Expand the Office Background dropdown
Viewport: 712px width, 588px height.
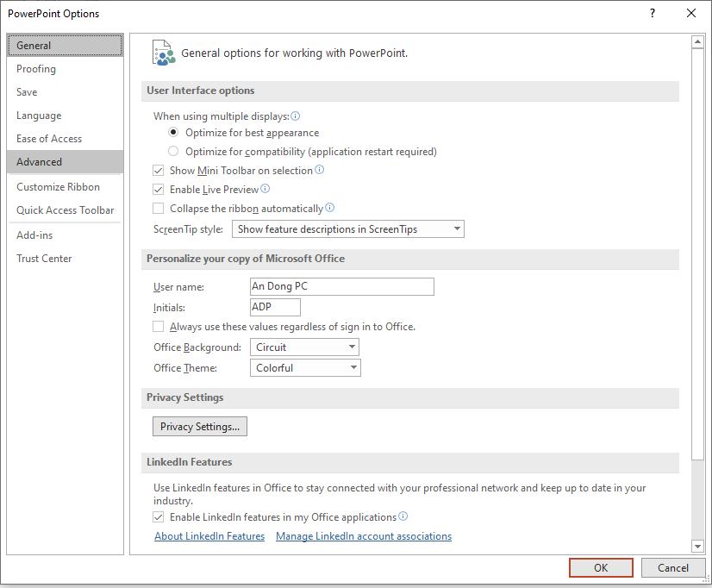305,347
